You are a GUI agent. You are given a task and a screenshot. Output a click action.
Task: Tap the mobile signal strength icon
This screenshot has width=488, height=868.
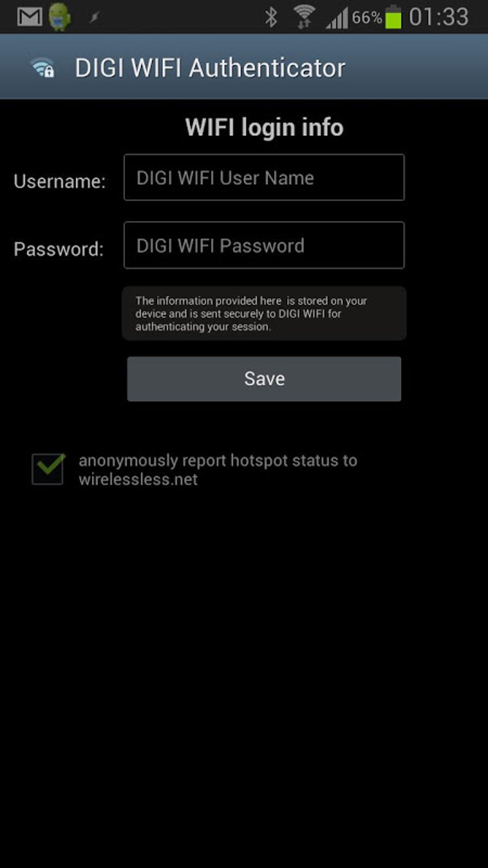click(x=337, y=18)
